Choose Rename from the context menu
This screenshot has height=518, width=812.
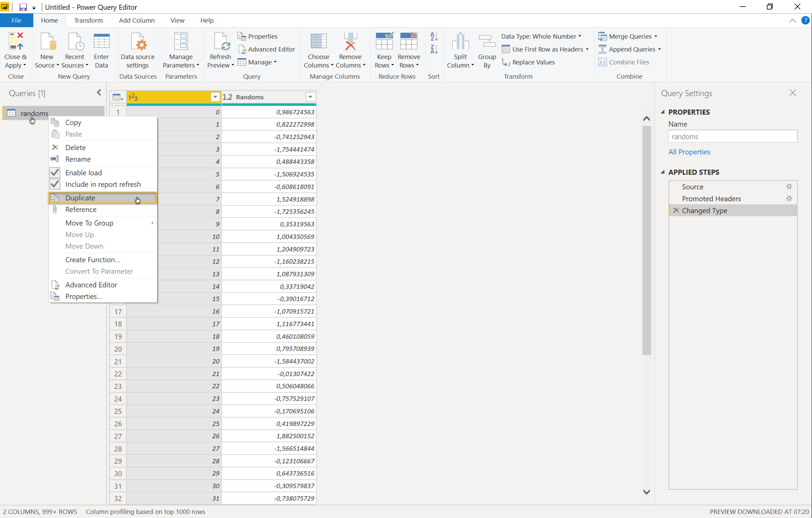103,159
